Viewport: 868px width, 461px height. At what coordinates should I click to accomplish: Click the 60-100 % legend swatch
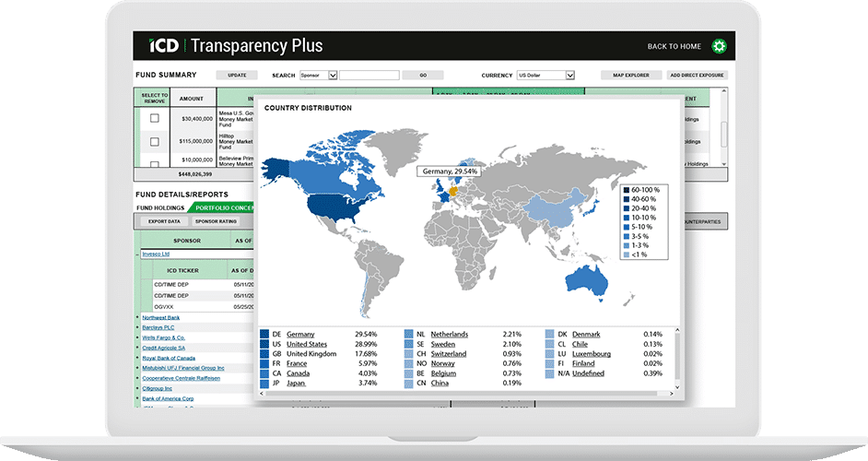tap(626, 190)
